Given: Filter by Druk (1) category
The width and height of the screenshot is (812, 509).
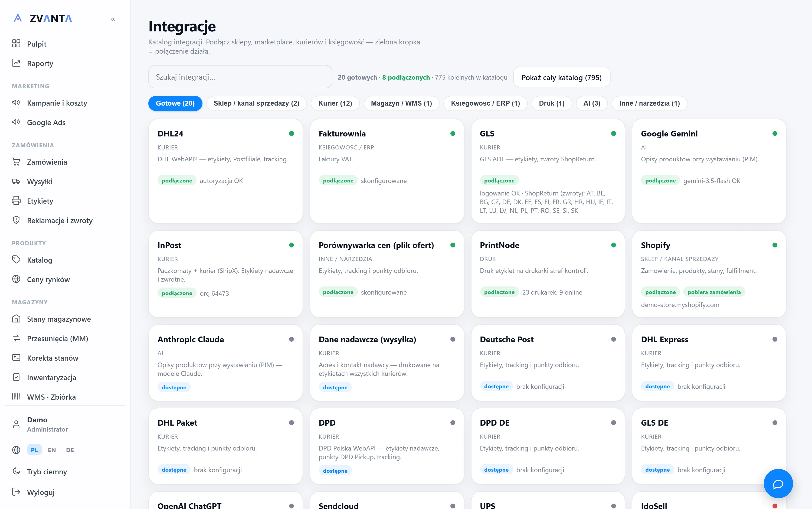Looking at the screenshot, I should click(x=552, y=103).
